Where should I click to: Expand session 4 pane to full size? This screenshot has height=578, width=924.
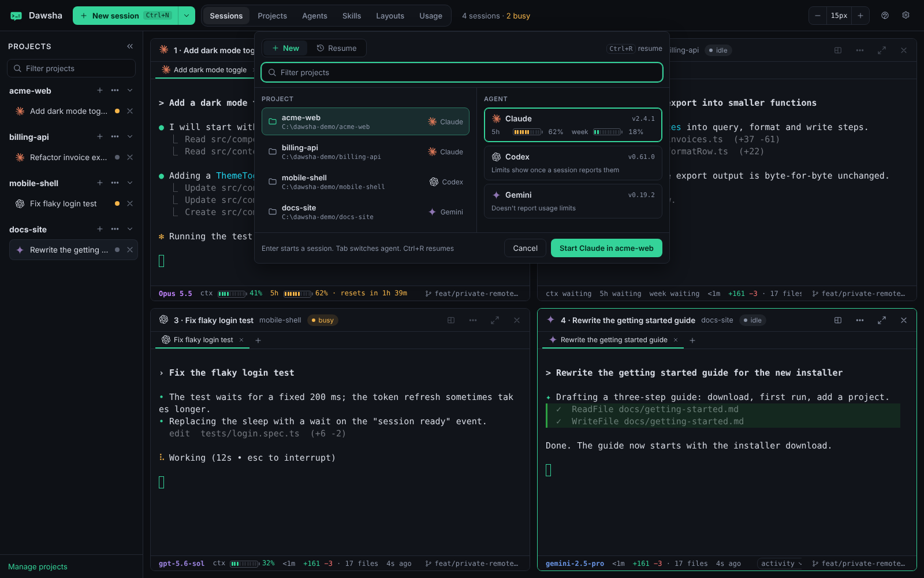pyautogui.click(x=882, y=320)
